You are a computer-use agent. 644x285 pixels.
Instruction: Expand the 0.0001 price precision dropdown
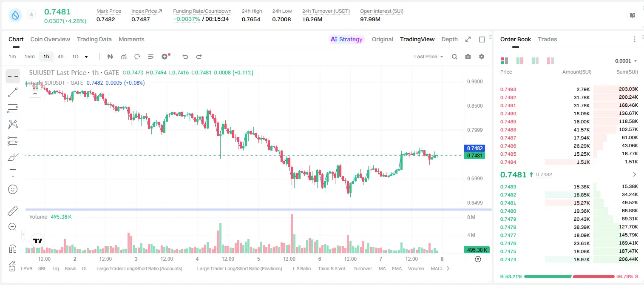coord(626,61)
